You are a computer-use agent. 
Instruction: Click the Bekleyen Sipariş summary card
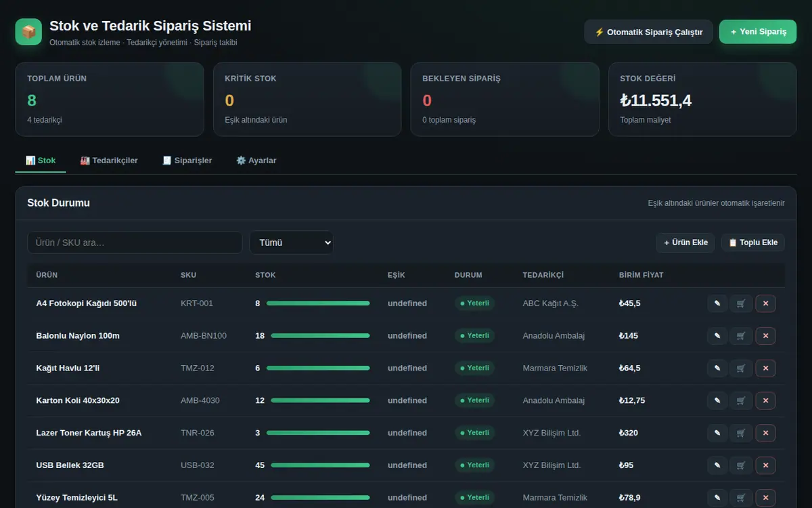[x=505, y=100]
